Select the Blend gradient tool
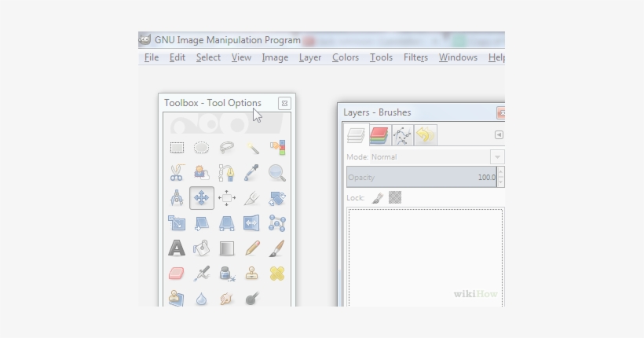644x338 pixels. pos(227,248)
